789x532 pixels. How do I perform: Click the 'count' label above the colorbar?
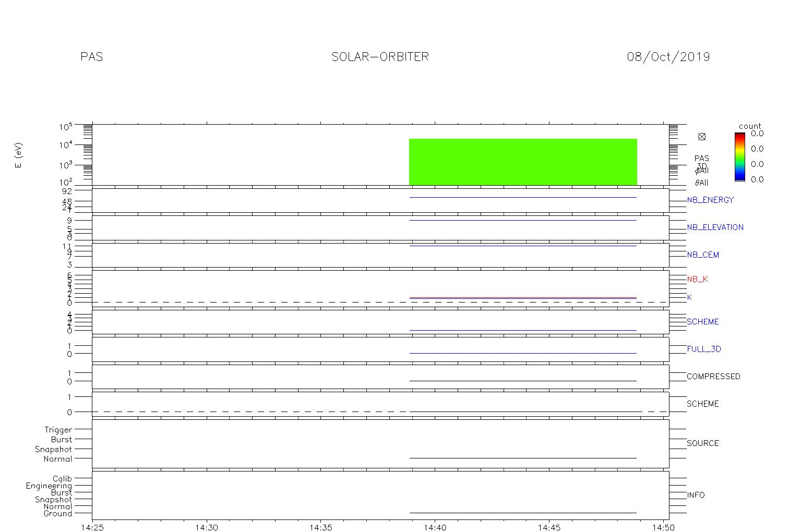pos(750,126)
